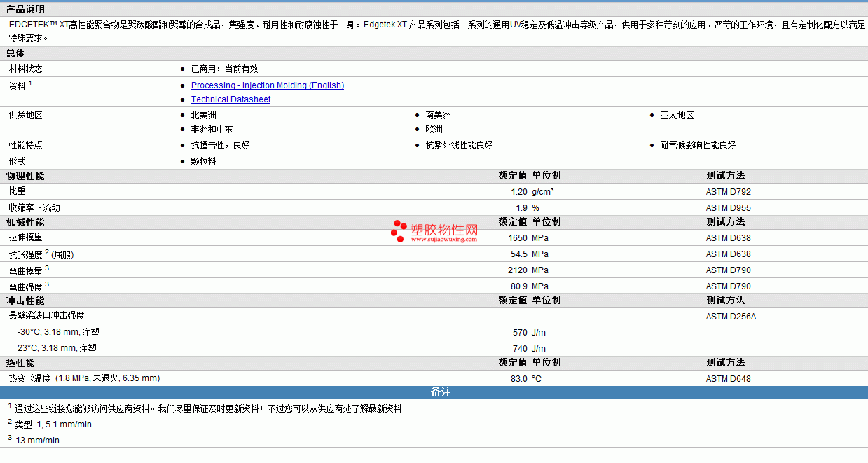Click the 83.0 heat deflection value
The width and height of the screenshot is (868, 463).
(x=519, y=379)
